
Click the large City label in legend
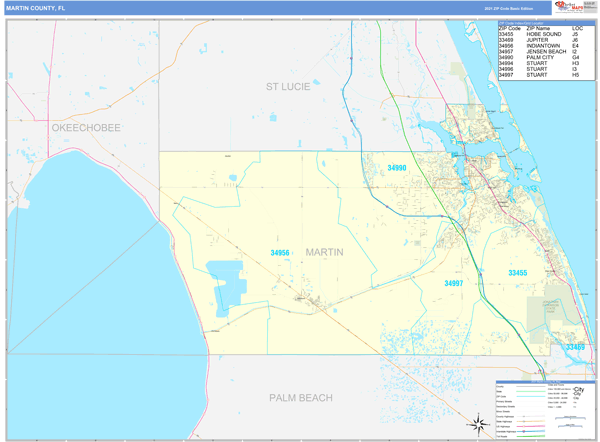577,389
